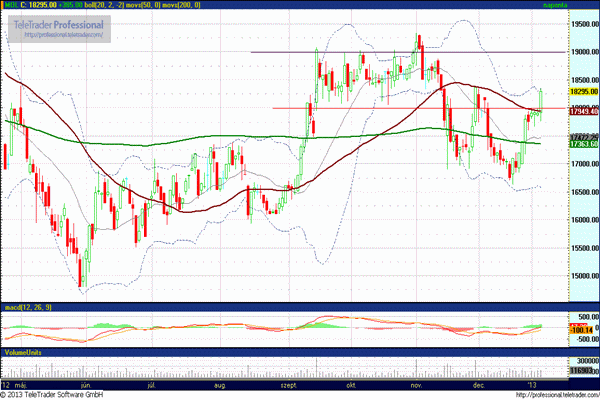Click the '13 year marker on time axis
The height and width of the screenshot is (400, 600).
point(528,384)
